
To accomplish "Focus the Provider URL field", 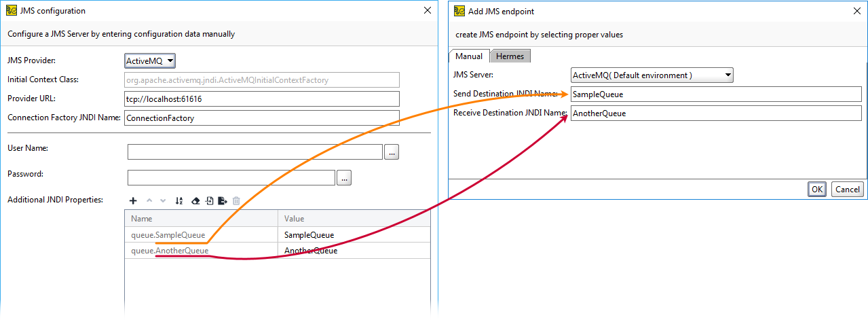I will [262, 99].
